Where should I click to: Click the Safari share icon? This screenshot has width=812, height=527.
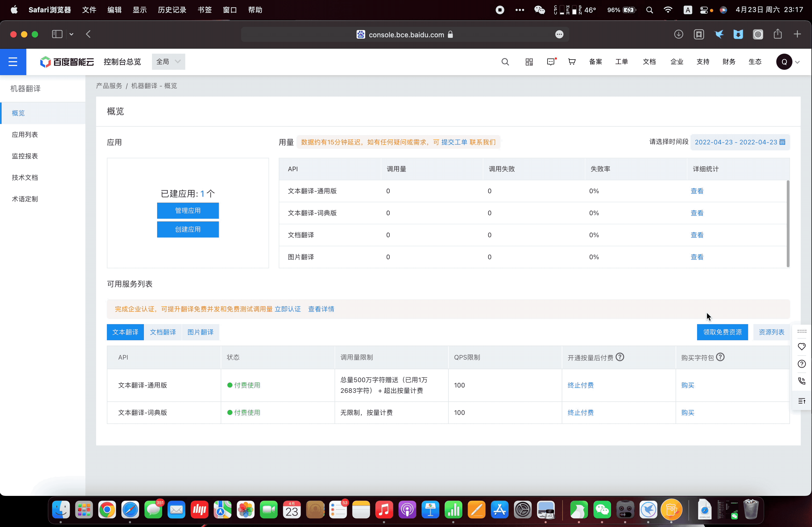click(x=778, y=34)
